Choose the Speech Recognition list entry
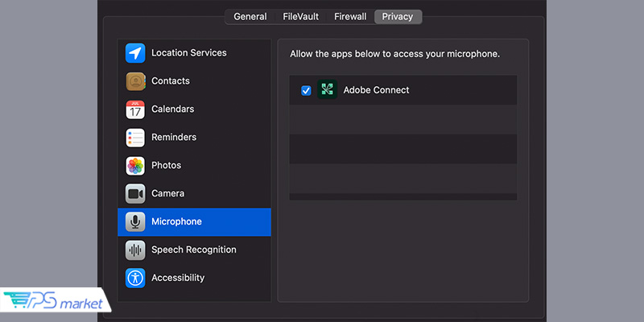The image size is (644, 322). click(x=194, y=250)
